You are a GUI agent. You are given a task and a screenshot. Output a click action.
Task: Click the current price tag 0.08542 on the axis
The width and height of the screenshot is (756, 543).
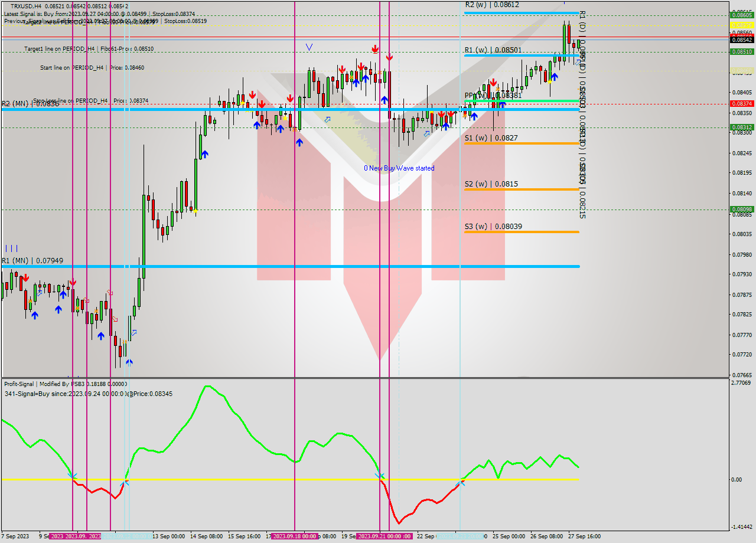coord(741,40)
